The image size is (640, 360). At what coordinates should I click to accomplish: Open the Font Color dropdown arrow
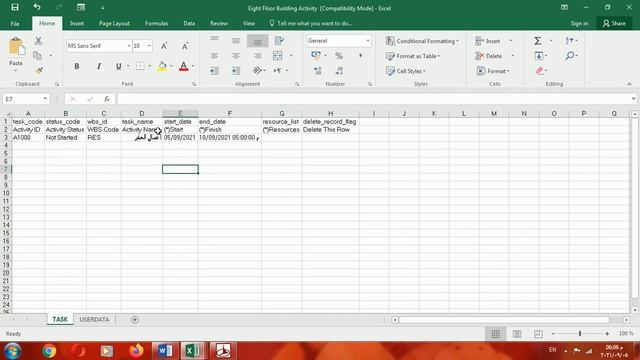(193, 66)
